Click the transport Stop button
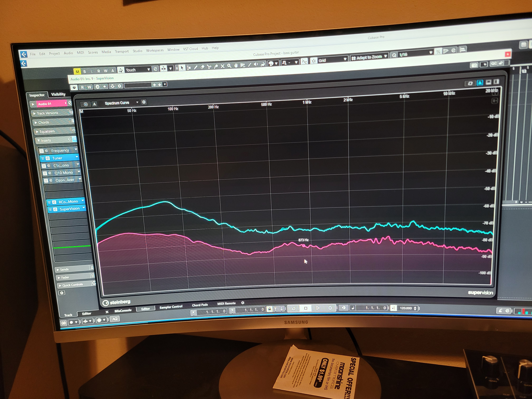This screenshot has width=532, height=399. click(305, 308)
